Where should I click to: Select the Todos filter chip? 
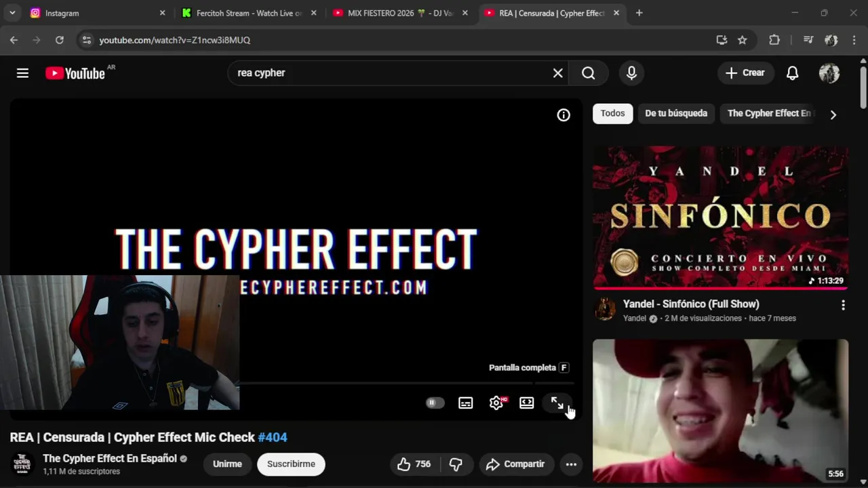[x=612, y=114]
